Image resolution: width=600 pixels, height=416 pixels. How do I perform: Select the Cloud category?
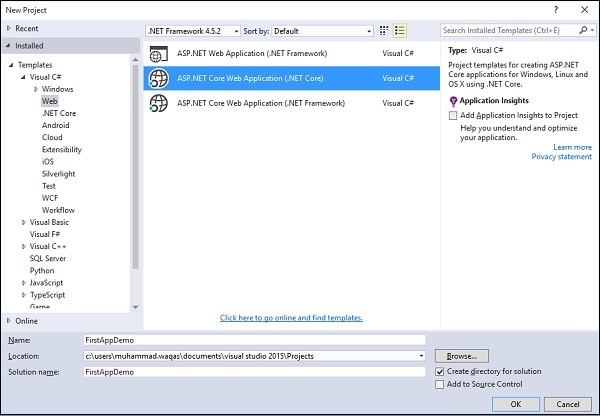52,137
